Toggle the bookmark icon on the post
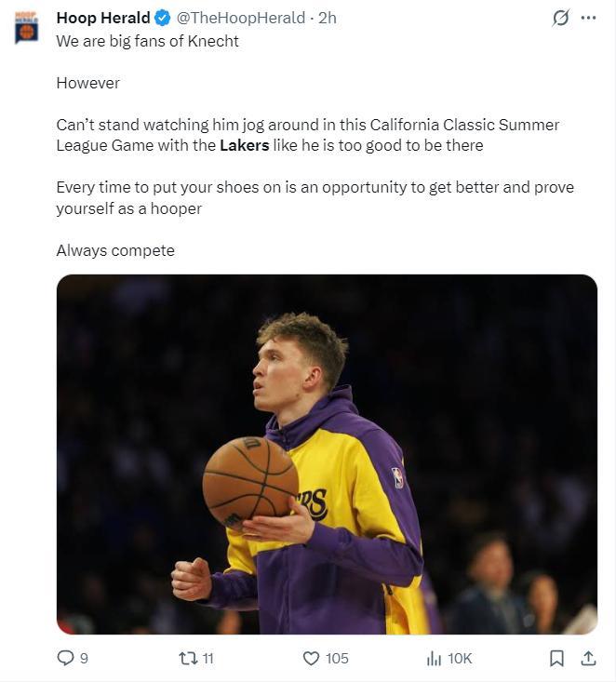The image size is (616, 682). click(556, 658)
